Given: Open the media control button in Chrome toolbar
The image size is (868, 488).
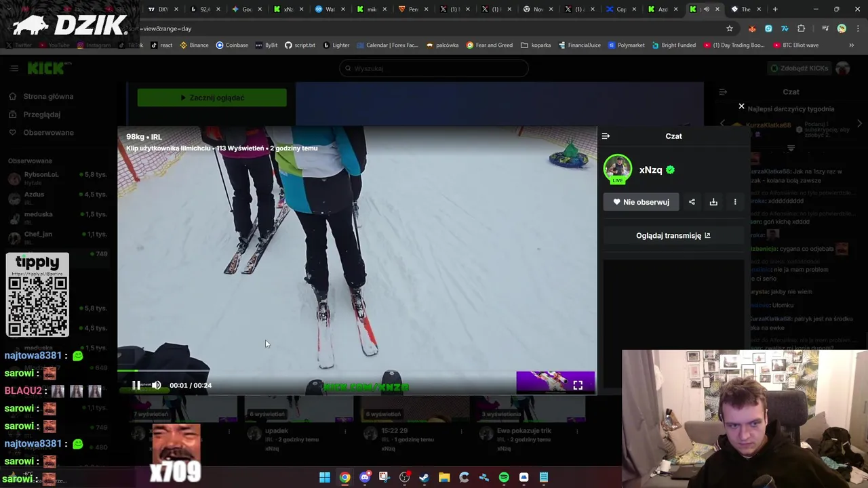Looking at the screenshot, I should (x=825, y=28).
